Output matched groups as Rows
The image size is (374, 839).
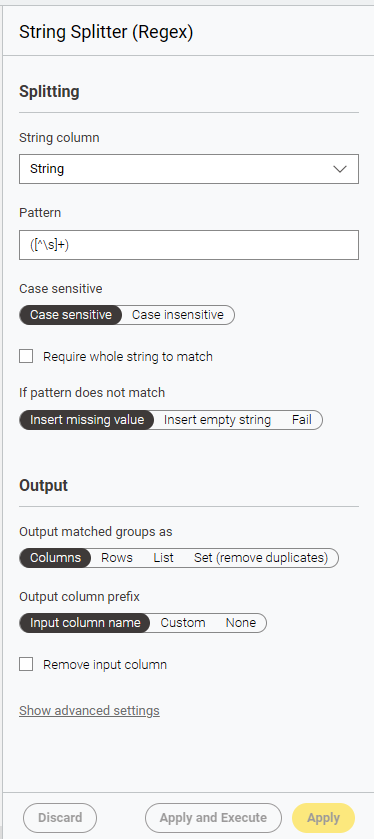117,558
